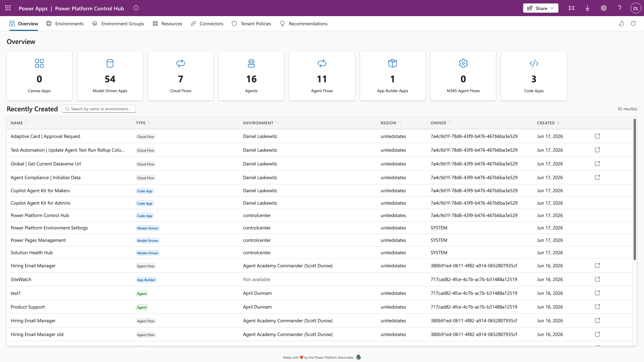Click the Power Platform Advocates mascot icon in footer
Image resolution: width=644 pixels, height=362 pixels.
click(359, 357)
